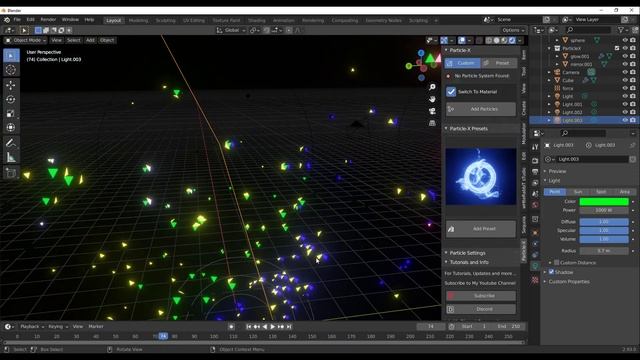Open the viewport Add menu
Image resolution: width=640 pixels, height=360 pixels.
click(x=90, y=40)
